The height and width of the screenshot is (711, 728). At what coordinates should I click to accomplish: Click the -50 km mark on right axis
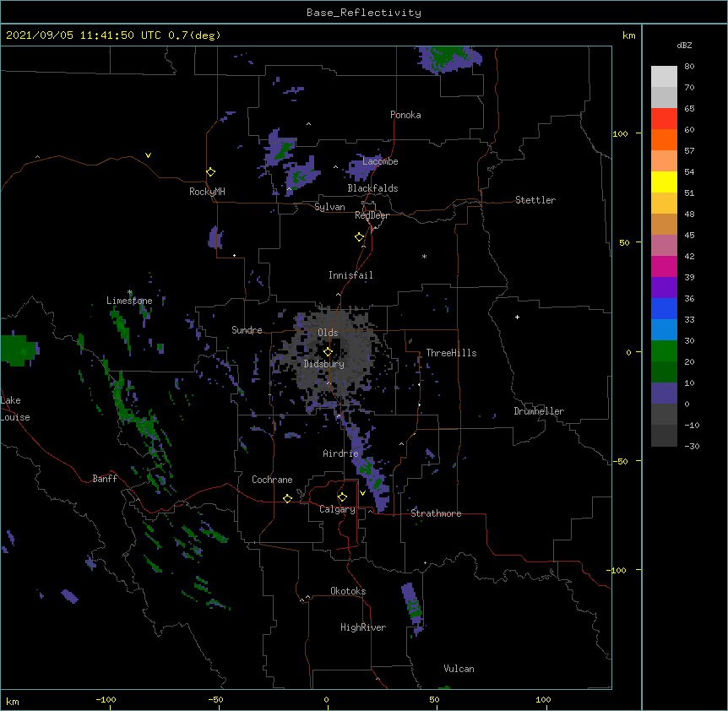coord(620,461)
